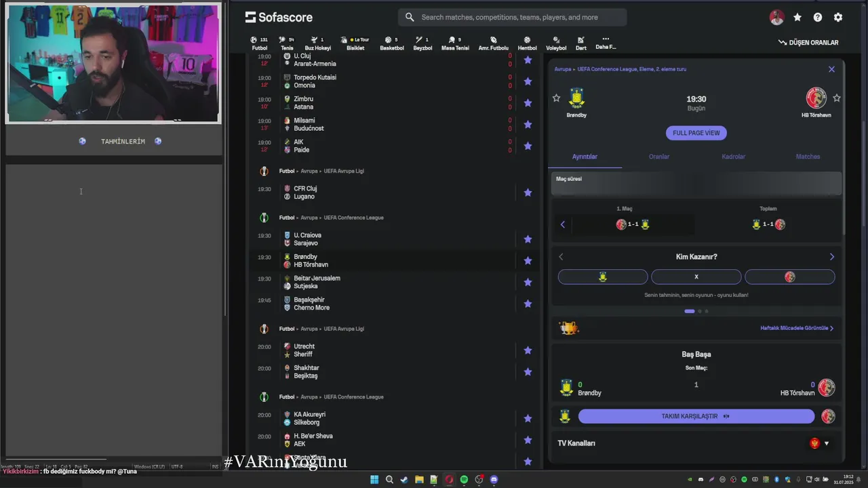Click the Sofascore logo
This screenshot has width=868, height=488.
click(x=279, y=17)
